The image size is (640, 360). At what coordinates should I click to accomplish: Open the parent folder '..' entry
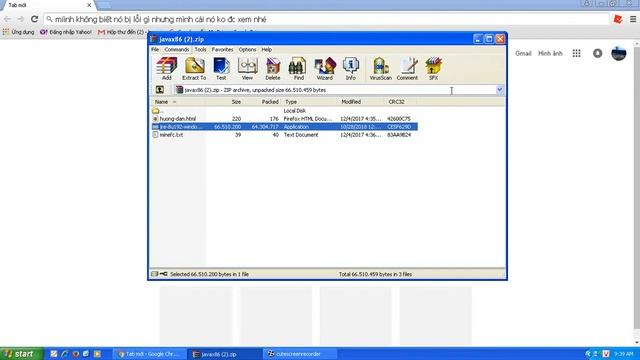click(x=157, y=111)
